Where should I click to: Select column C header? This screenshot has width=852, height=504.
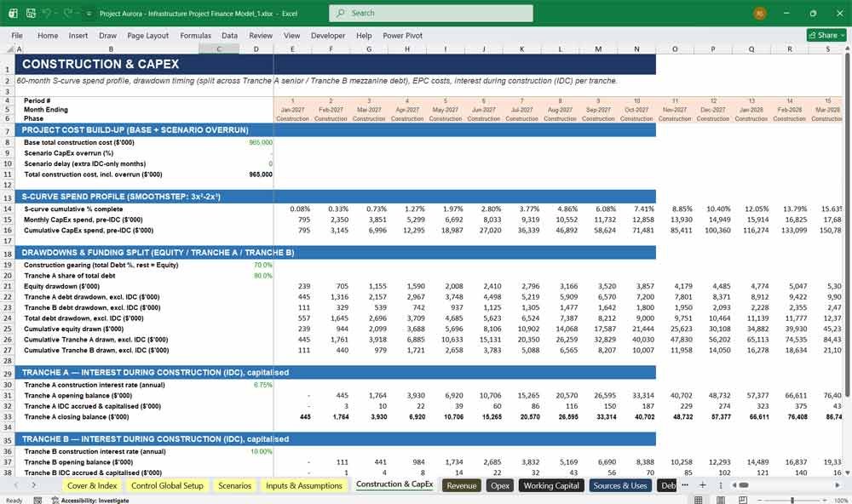coord(219,49)
